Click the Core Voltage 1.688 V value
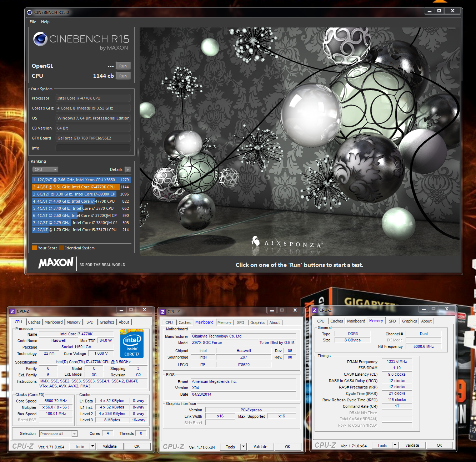This screenshot has height=462, width=476. [x=101, y=354]
